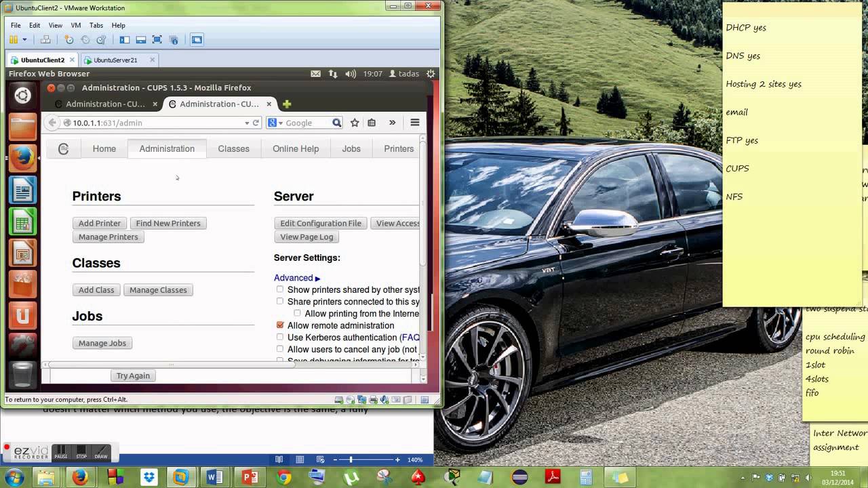Viewport: 868px width, 488px height.
Task: Open search engine dropdown in Firefox
Action: click(x=281, y=123)
